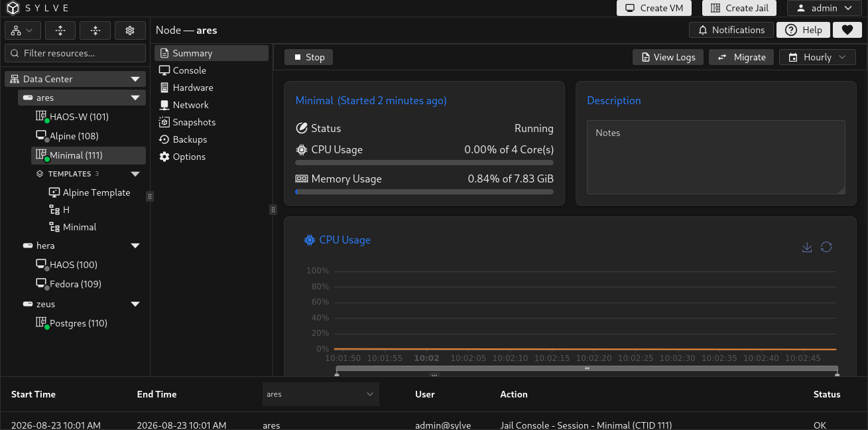
Task: Collapse the zeus node arrow
Action: coord(136,304)
